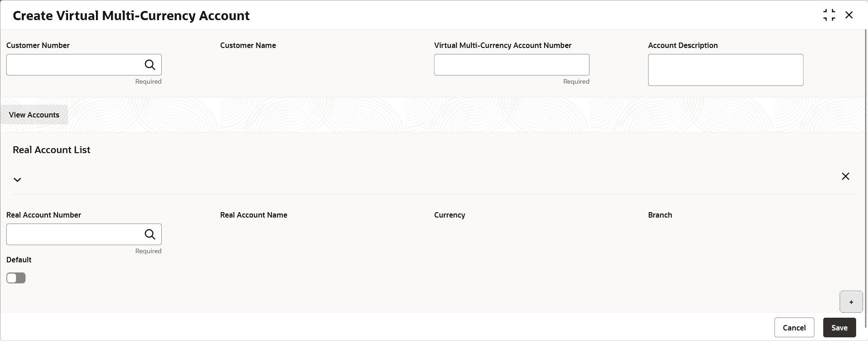Close the Create Virtual Multi-Currency Account window
Image resolution: width=868 pixels, height=341 pixels.
(x=849, y=15)
